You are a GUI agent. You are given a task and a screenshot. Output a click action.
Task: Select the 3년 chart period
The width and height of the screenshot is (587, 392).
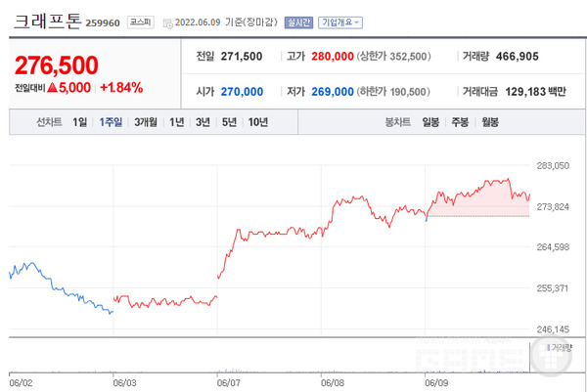coord(202,122)
